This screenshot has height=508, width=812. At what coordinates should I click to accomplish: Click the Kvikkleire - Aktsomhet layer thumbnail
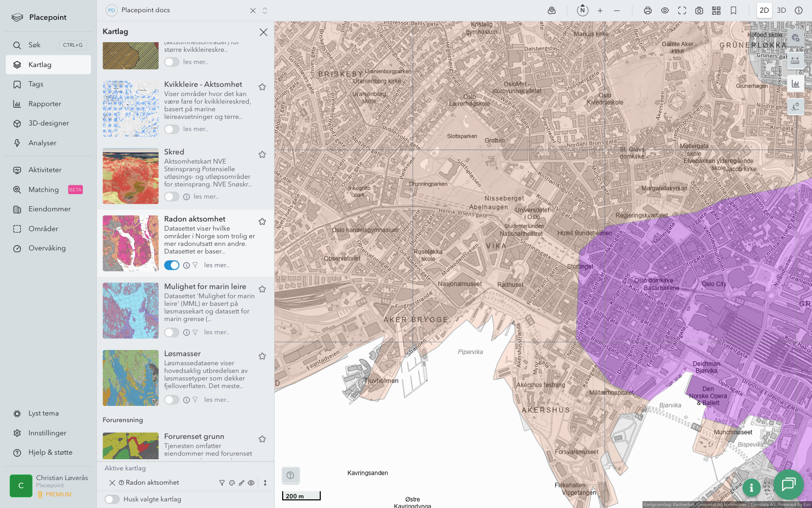130,109
